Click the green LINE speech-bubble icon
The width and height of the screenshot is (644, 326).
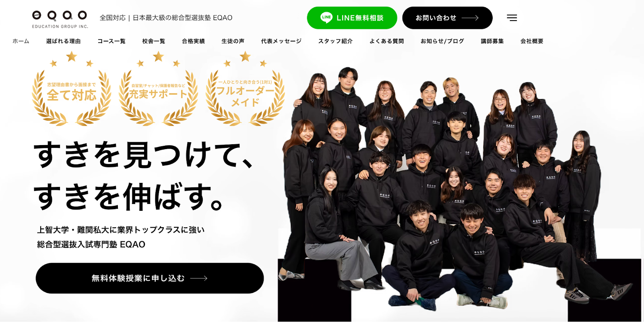[326, 17]
